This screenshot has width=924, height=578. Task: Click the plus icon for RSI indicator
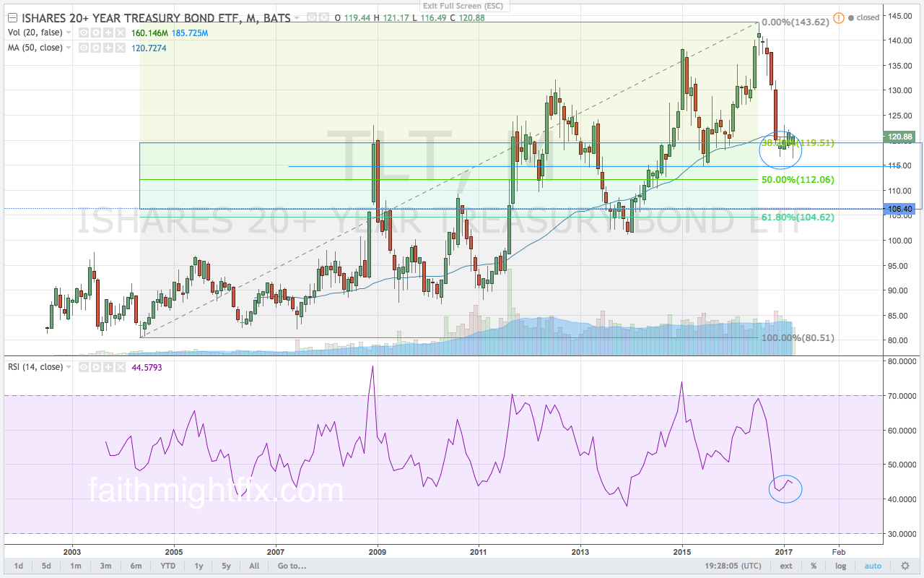(108, 367)
